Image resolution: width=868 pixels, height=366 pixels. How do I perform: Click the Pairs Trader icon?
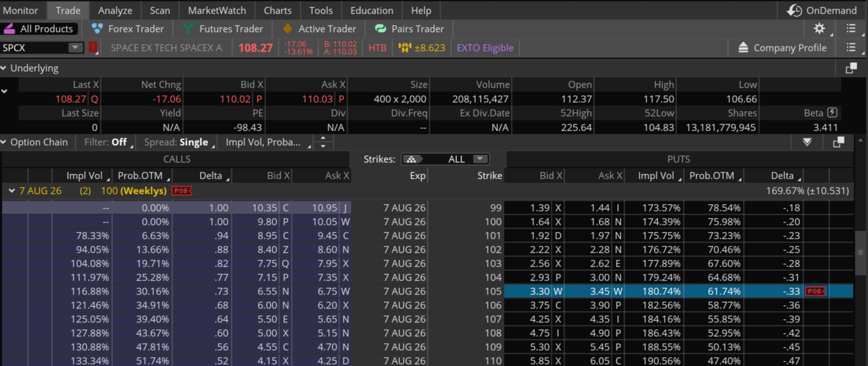381,29
